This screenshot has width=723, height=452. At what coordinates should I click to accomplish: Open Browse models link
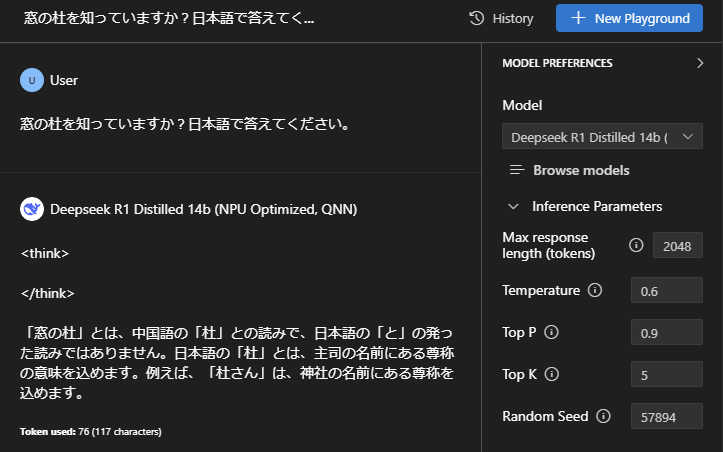pos(580,170)
